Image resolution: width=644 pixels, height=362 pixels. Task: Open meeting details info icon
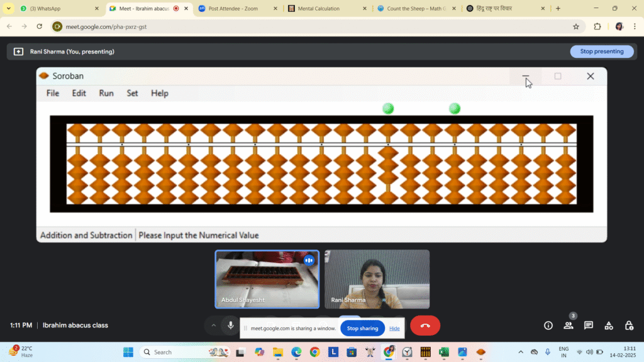pos(548,326)
